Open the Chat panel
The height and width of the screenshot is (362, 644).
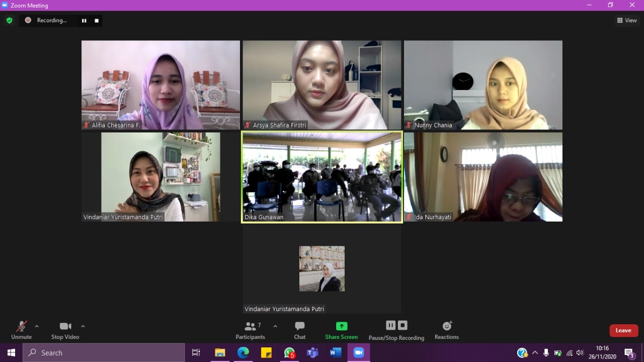pos(300,330)
